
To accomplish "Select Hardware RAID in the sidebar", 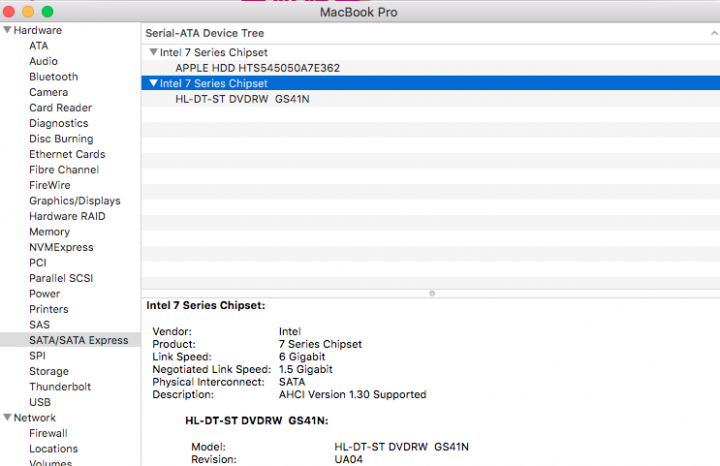I will 67,216.
